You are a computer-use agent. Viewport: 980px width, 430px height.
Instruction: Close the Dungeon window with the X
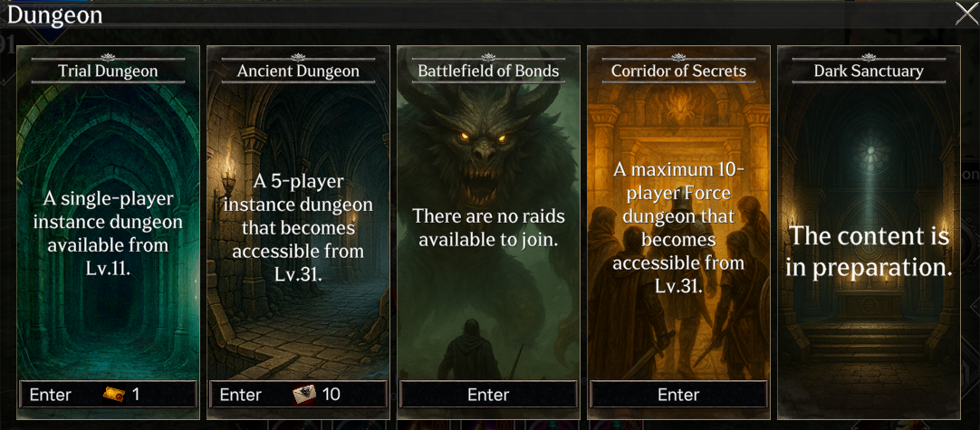point(966,14)
